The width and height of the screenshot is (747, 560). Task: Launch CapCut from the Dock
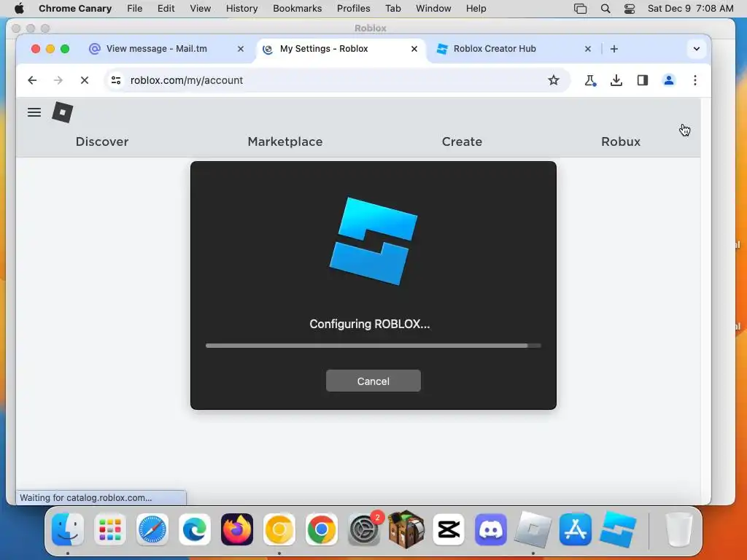449,529
